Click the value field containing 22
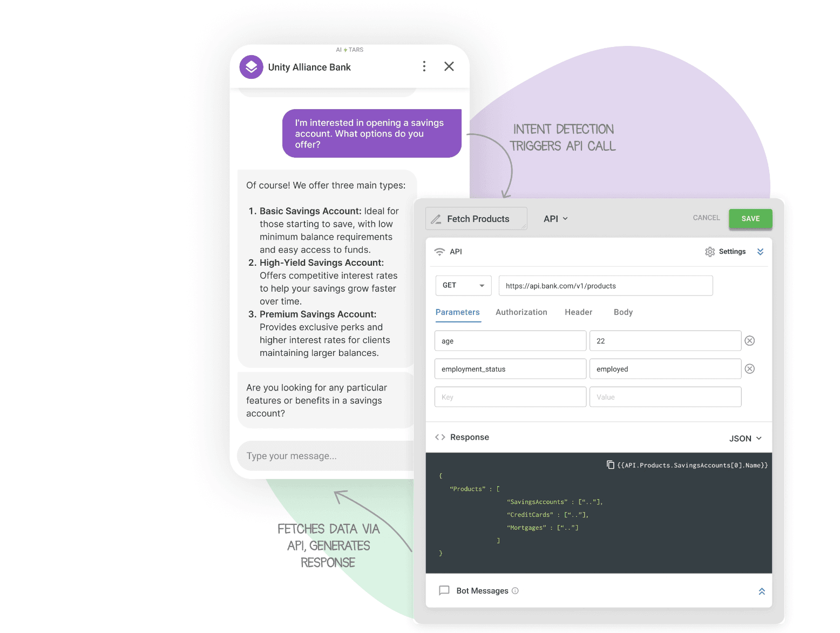840x633 pixels. (x=666, y=341)
